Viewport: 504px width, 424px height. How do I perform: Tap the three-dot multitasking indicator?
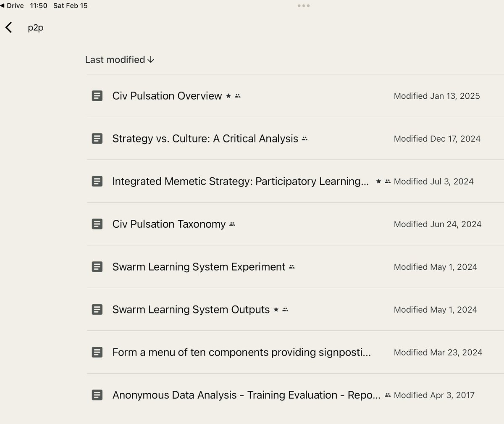point(303,6)
